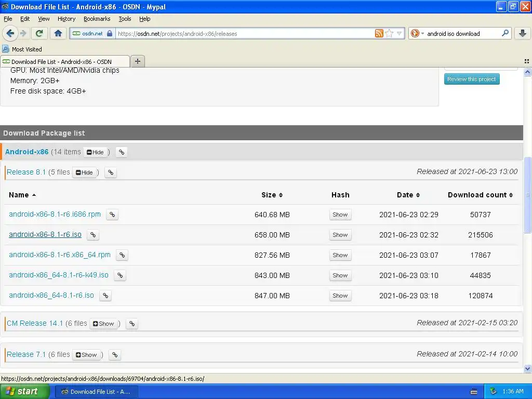Click permalink icon for android-x86_64-8.1-r6.iso
The height and width of the screenshot is (399, 532).
pos(105,296)
